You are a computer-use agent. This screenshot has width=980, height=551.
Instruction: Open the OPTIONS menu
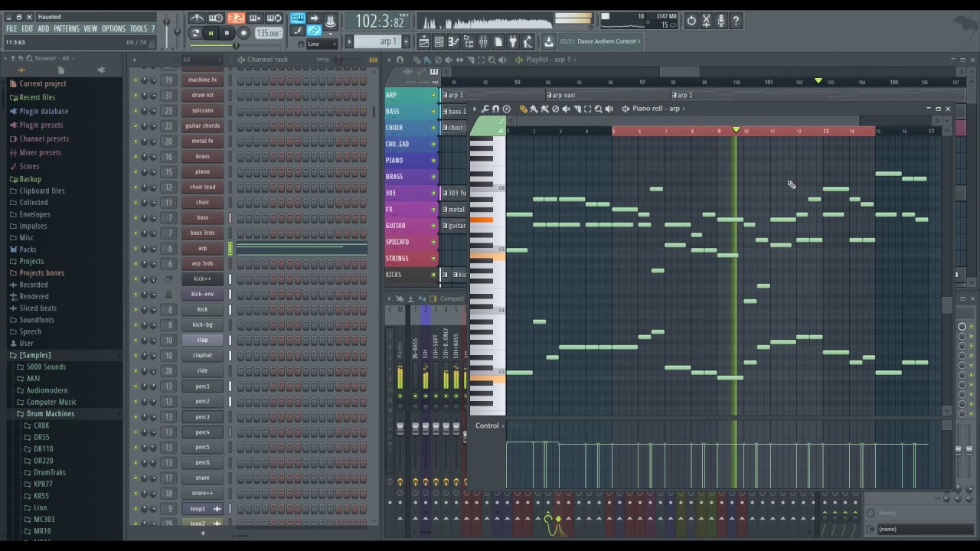coord(113,29)
